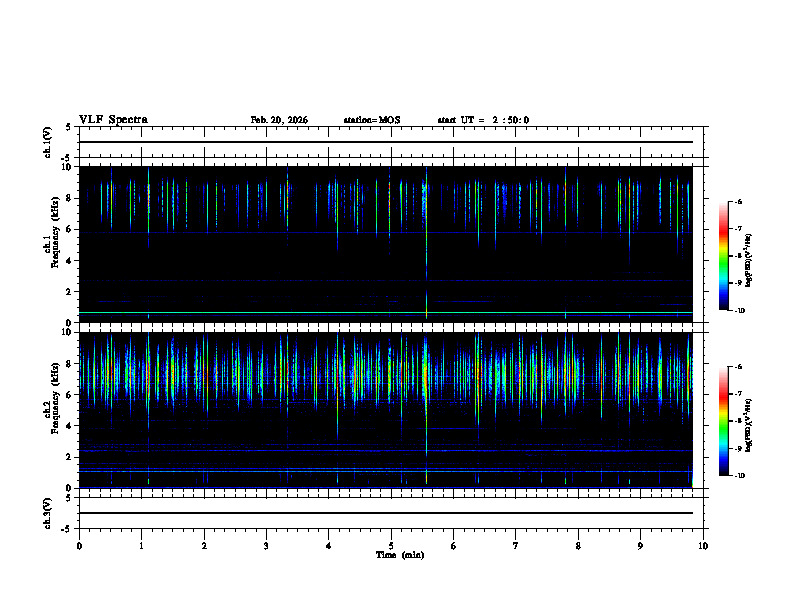Click the '-6' label on ch.1 color scale
792x612 pixels.
click(738, 201)
